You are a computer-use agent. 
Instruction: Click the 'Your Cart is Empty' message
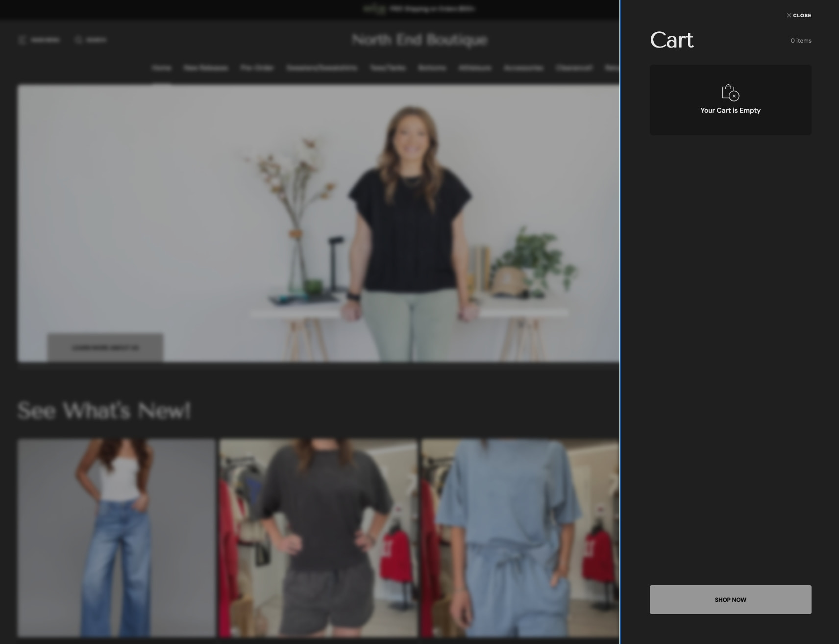730,110
